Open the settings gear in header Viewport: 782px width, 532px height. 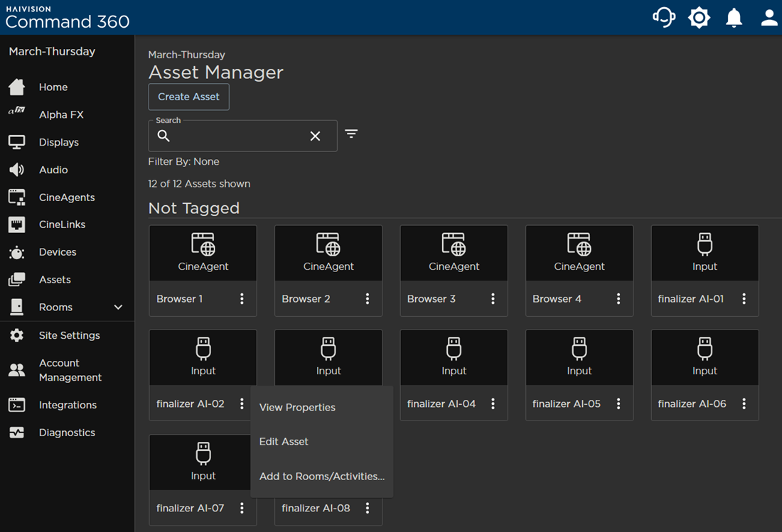(x=700, y=18)
